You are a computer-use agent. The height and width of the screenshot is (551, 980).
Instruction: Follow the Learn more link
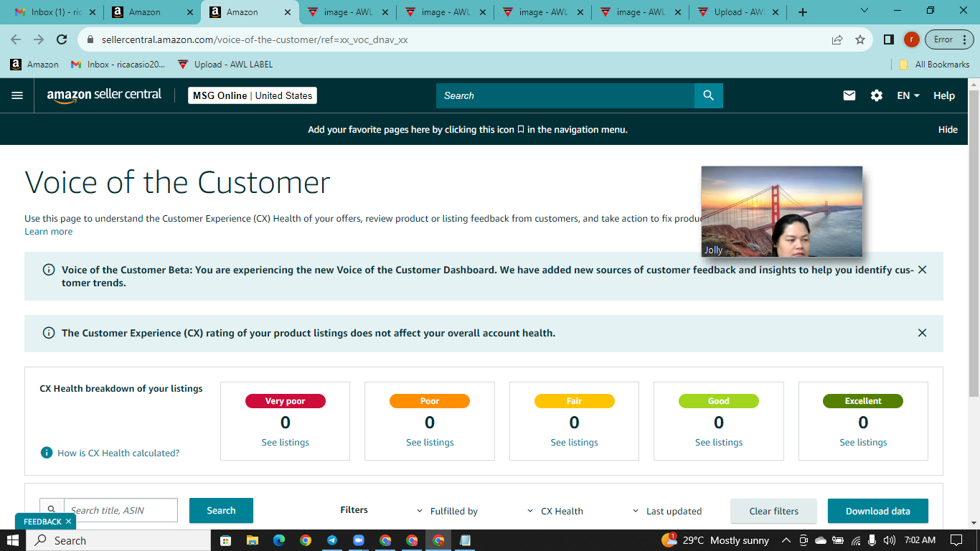(48, 231)
